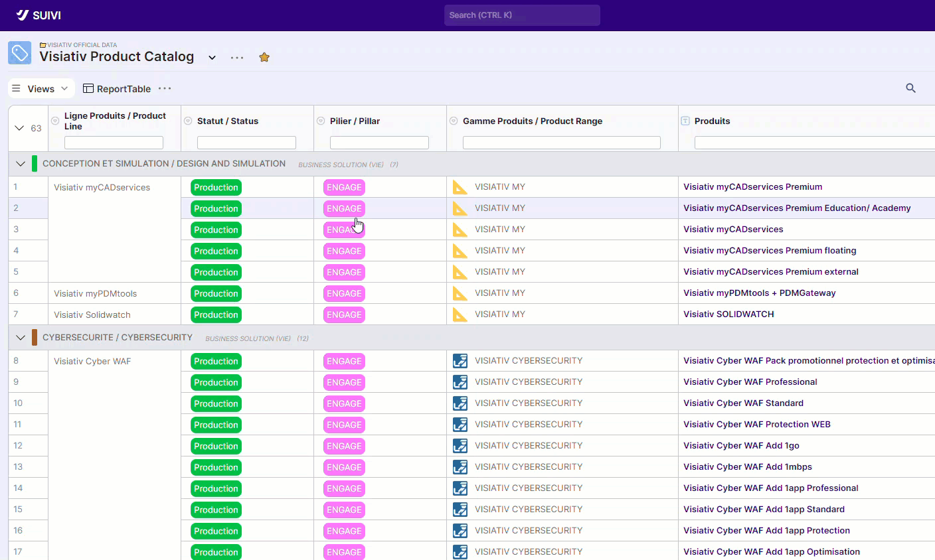Viewport: 935px width, 560px height.
Task: Star the catalog as favorite
Action: click(x=264, y=57)
